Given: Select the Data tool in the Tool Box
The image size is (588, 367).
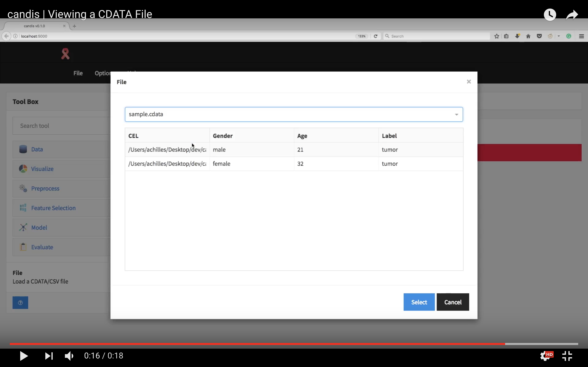Looking at the screenshot, I should tap(37, 149).
